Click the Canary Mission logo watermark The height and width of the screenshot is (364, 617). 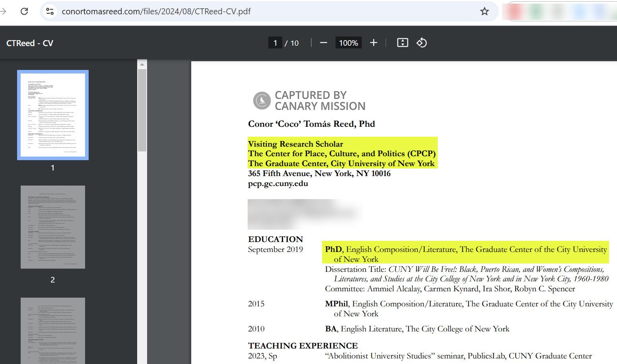tap(262, 101)
